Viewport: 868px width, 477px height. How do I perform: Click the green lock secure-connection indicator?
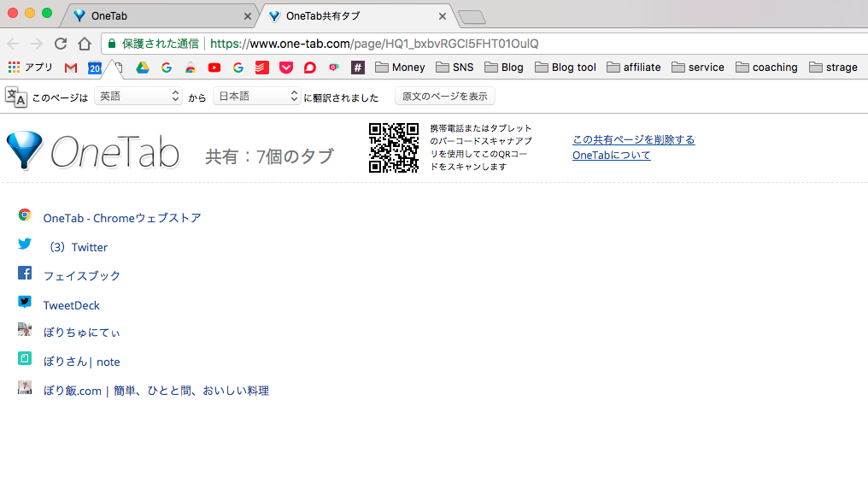coord(112,44)
